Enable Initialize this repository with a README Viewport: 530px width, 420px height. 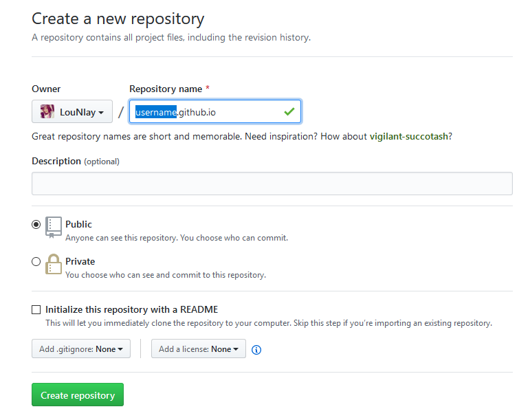36,309
